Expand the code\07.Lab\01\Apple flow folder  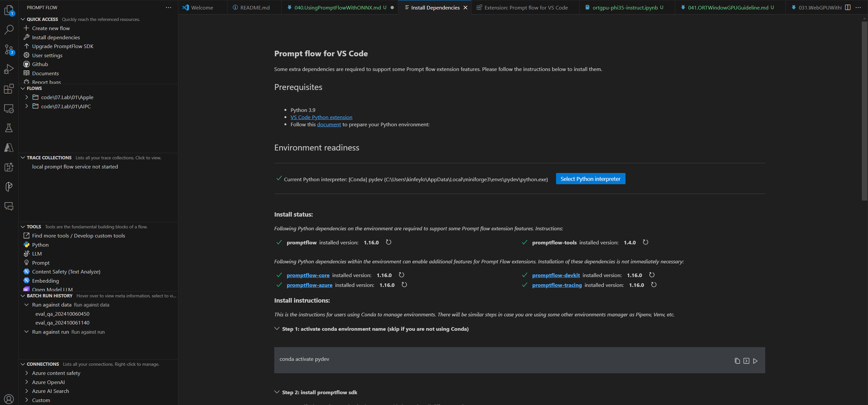tap(27, 97)
